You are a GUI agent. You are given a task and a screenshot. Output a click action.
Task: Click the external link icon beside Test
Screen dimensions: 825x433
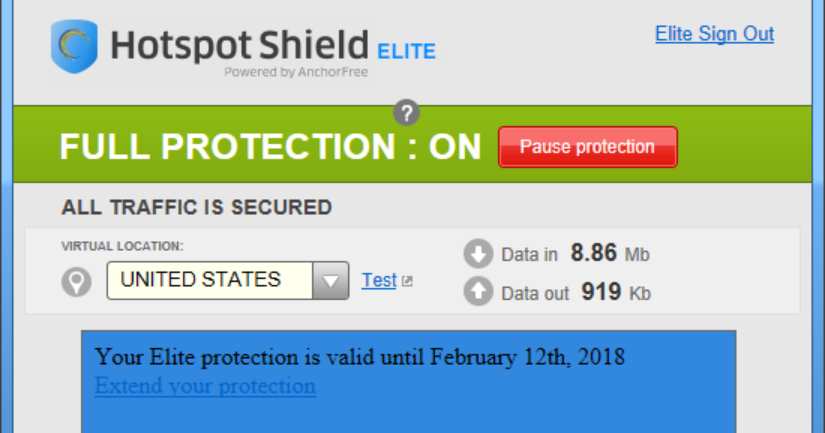coord(407,282)
